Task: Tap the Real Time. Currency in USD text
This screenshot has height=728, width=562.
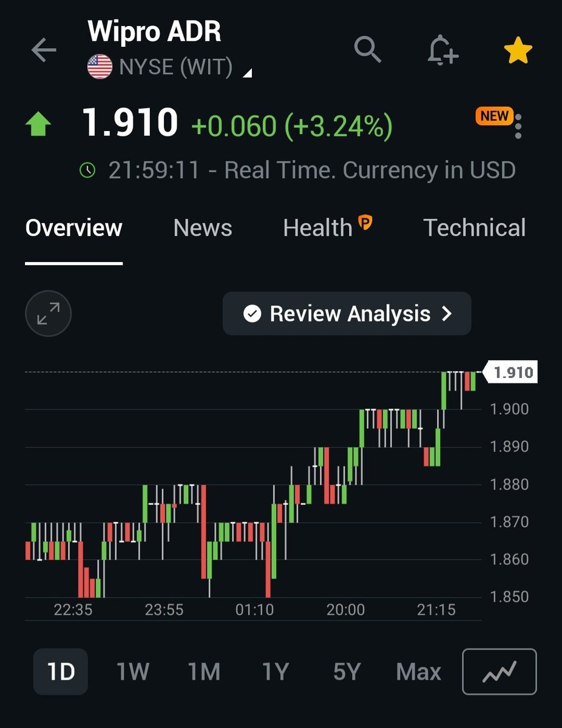Action: (x=370, y=170)
